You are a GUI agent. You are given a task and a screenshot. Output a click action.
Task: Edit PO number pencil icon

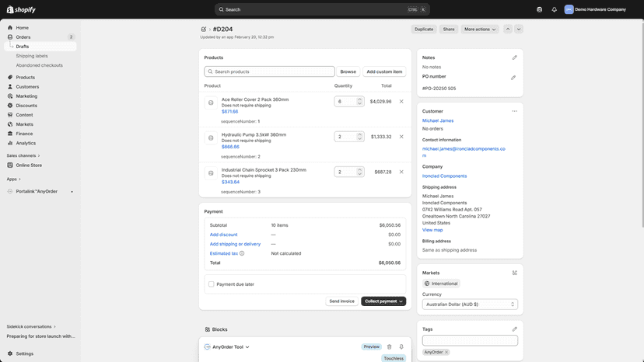click(513, 78)
